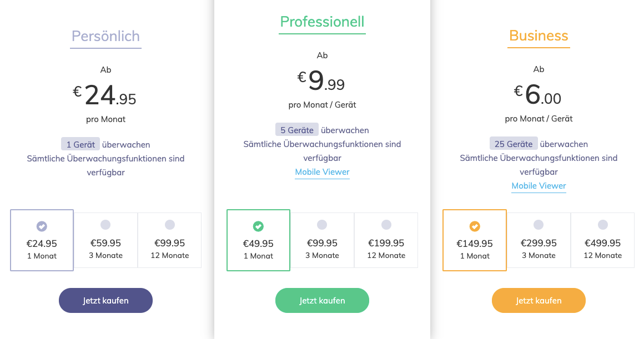The image size is (644, 339).
Task: Open Mobile Viewer link in Professionell plan
Action: (x=322, y=172)
